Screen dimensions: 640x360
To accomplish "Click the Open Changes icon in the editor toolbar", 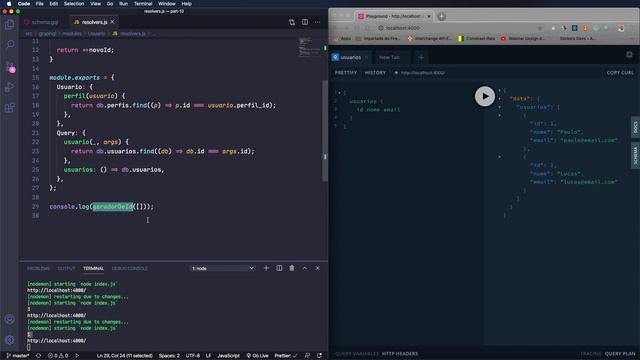I will pos(292,22).
